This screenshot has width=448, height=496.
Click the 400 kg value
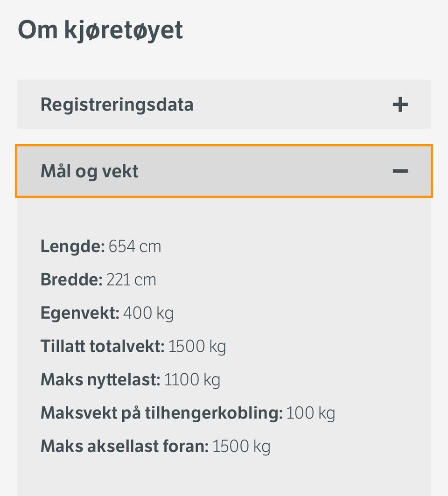coord(148,313)
